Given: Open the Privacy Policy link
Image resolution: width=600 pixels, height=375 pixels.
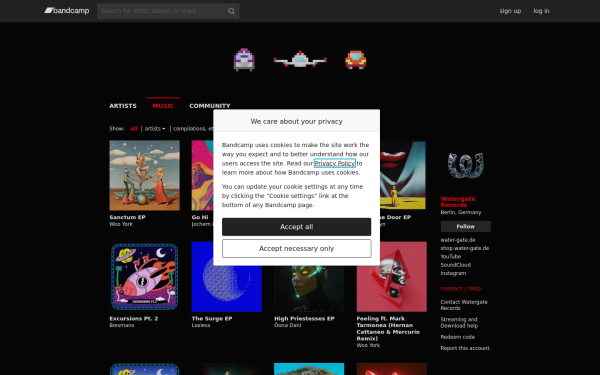Looking at the screenshot, I should 335,163.
